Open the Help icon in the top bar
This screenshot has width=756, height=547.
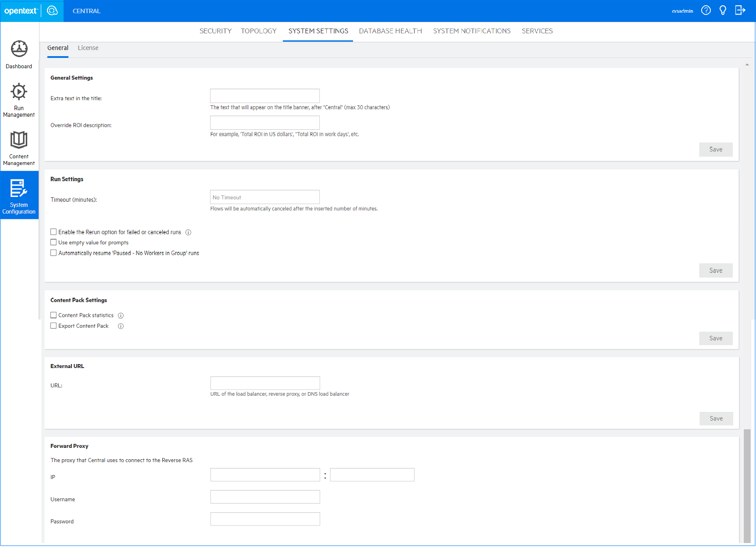coord(706,10)
